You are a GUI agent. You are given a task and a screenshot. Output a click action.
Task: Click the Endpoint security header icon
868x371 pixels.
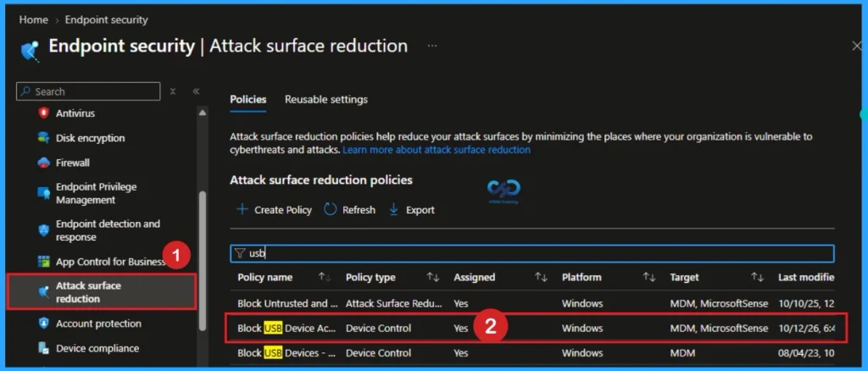tap(30, 51)
